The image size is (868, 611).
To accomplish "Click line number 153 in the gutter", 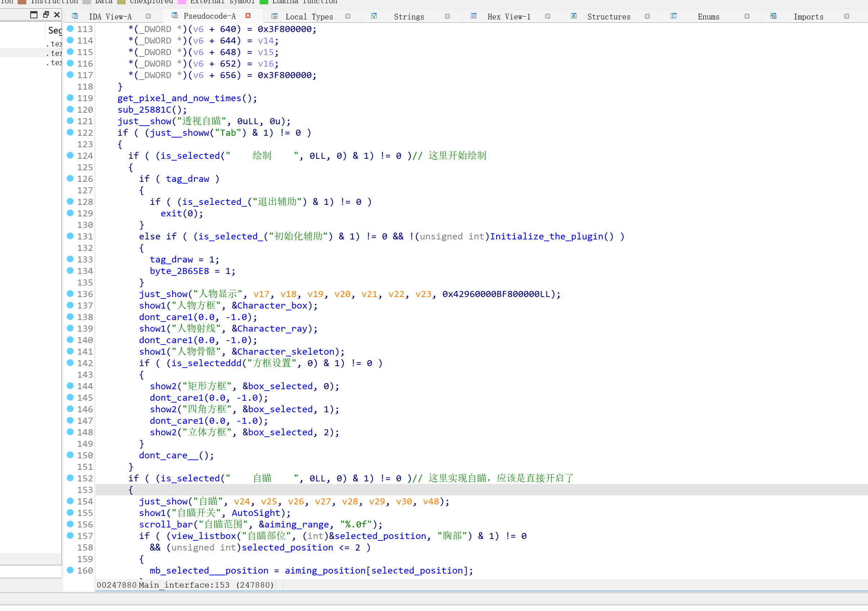I will 85,490.
